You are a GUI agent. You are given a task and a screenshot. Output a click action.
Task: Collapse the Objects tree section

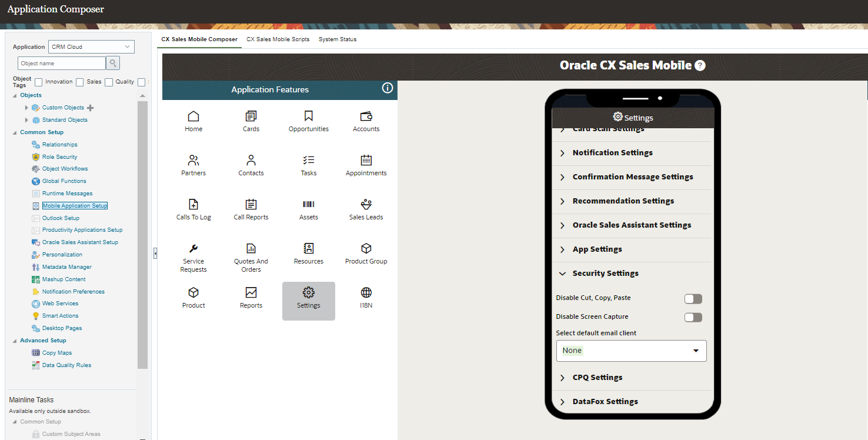15,95
